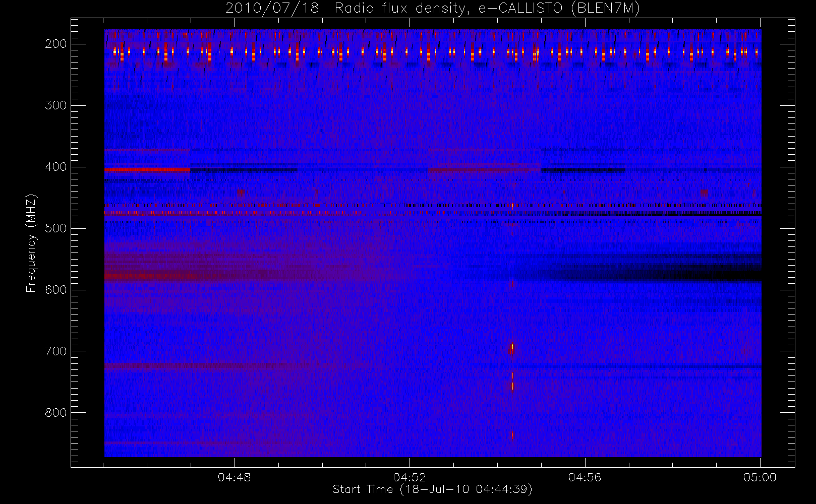Click the 700 frequency tick label
816x504 pixels.
coord(56,351)
